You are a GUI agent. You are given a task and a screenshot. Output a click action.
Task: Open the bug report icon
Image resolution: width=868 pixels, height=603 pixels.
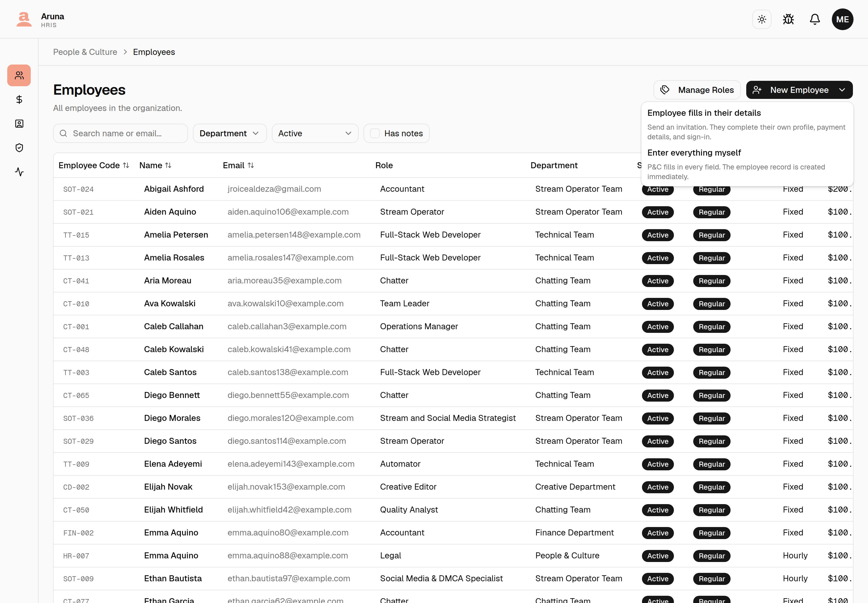[x=788, y=19]
